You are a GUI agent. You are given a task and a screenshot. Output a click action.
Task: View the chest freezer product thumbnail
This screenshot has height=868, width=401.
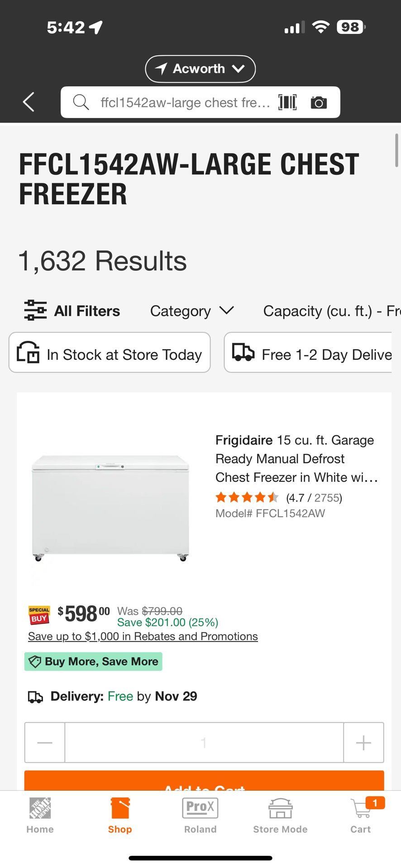pyautogui.click(x=110, y=506)
